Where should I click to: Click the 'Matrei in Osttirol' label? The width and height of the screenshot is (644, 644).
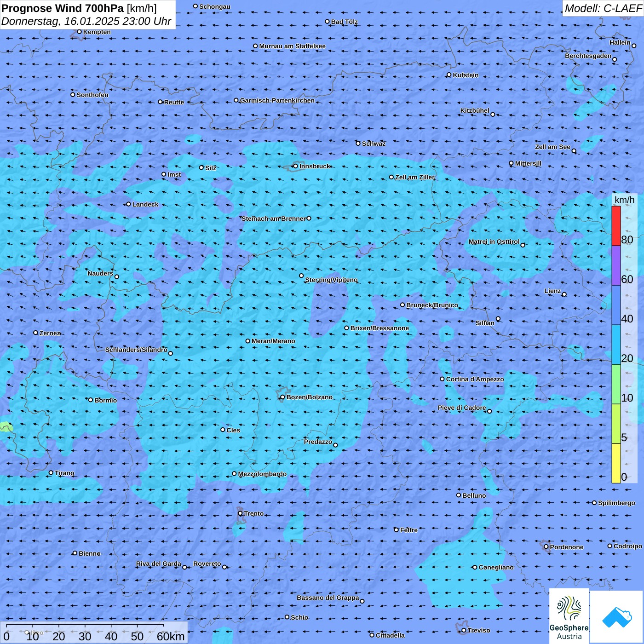click(494, 242)
